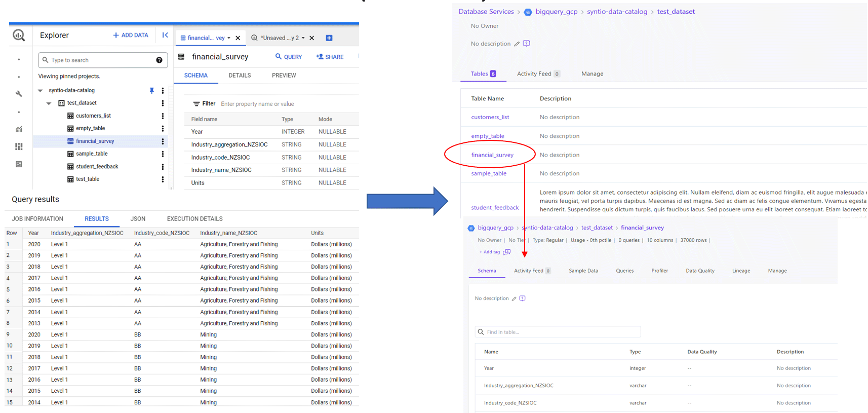Open JSON results tab
This screenshot has width=868, height=413.
138,219
